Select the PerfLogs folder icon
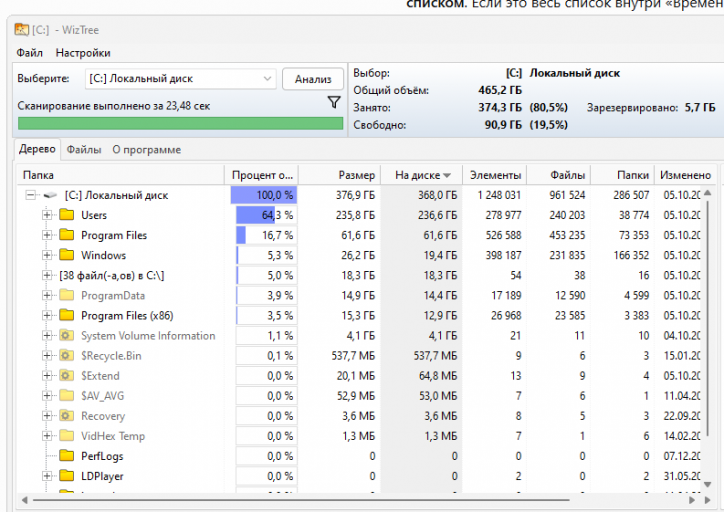This screenshot has width=724, height=512. [x=67, y=456]
